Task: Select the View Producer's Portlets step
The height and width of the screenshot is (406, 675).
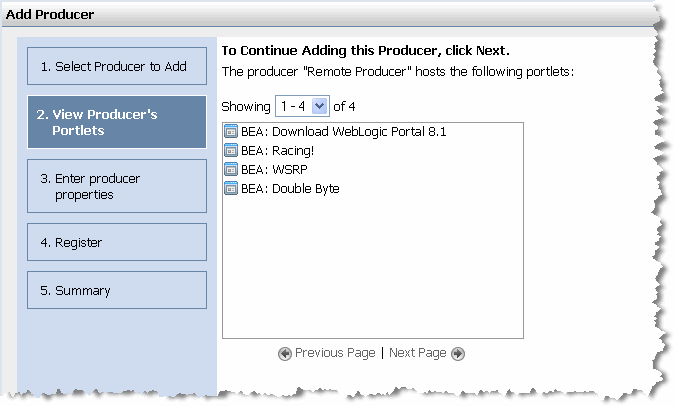Action: [117, 123]
